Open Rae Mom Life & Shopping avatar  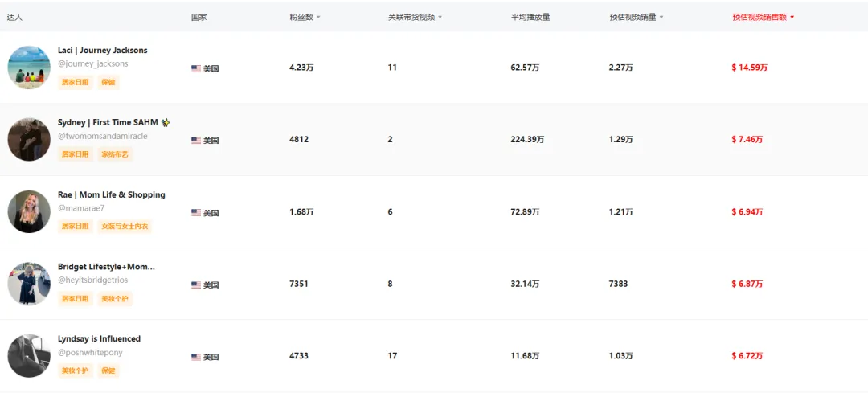pos(29,211)
